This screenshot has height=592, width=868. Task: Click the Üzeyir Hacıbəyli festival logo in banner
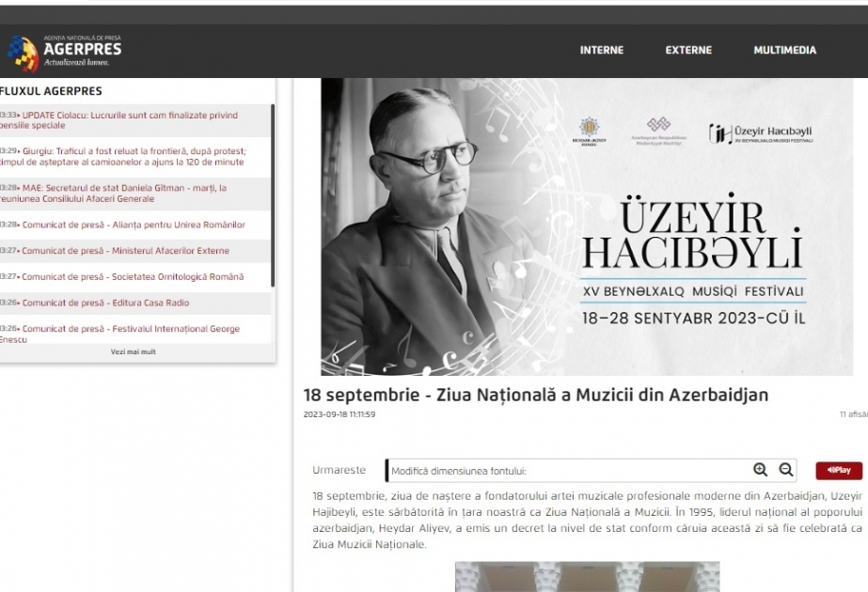coord(761,133)
